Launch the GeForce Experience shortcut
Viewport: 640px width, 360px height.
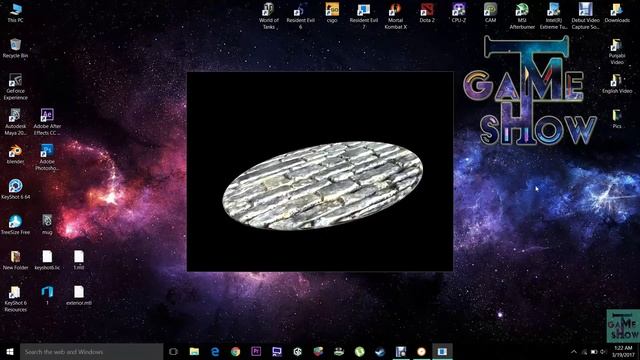point(16,87)
